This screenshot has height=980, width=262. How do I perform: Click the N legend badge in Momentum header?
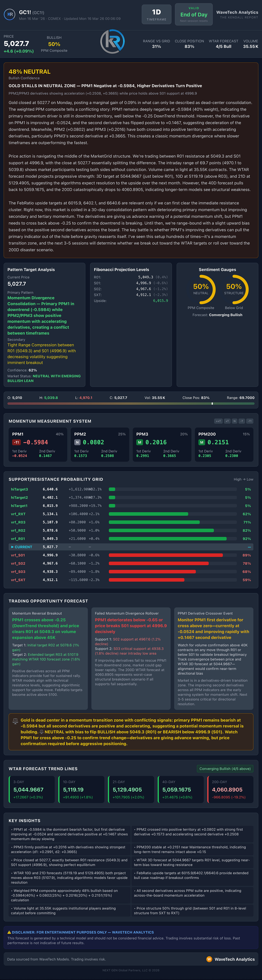point(234,421)
